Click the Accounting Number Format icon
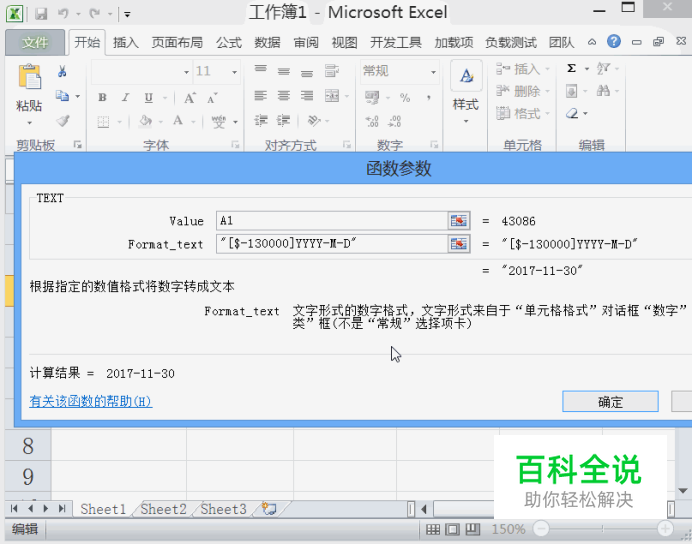 click(x=372, y=98)
